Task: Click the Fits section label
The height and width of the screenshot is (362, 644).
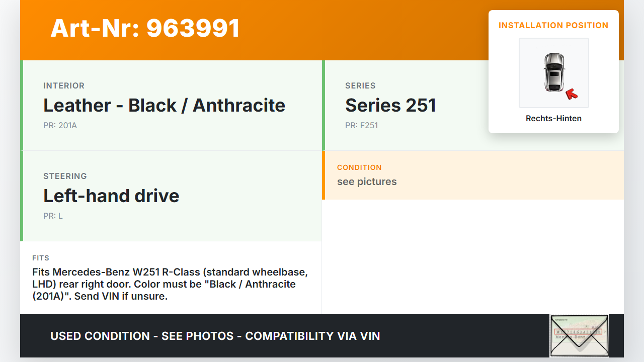Action: [41, 258]
